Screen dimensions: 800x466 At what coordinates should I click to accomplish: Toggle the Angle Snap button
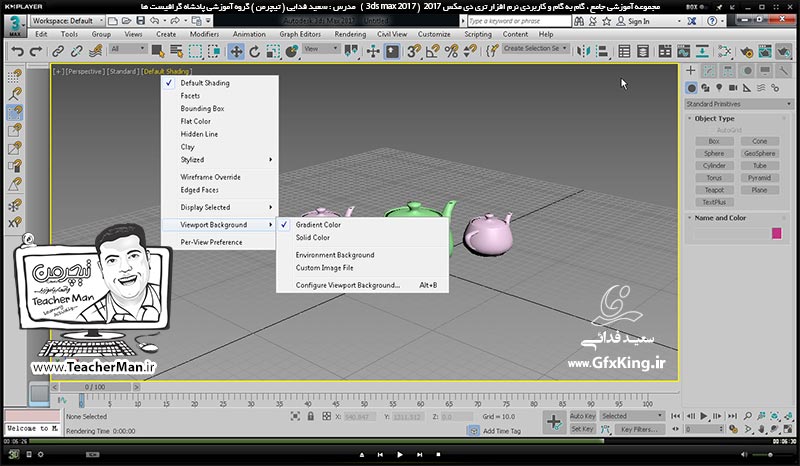pos(433,52)
